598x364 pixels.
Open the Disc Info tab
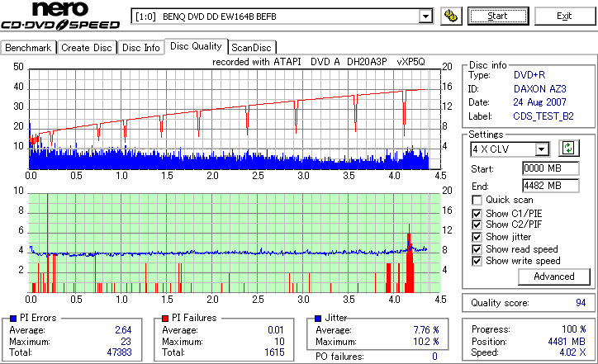coord(140,48)
